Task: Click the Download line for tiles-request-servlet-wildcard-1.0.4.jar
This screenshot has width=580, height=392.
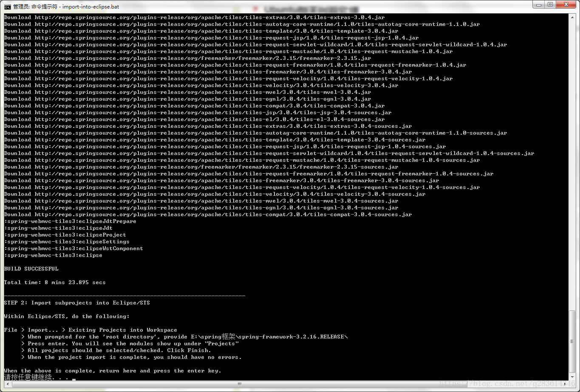Action: pyautogui.click(x=256, y=45)
